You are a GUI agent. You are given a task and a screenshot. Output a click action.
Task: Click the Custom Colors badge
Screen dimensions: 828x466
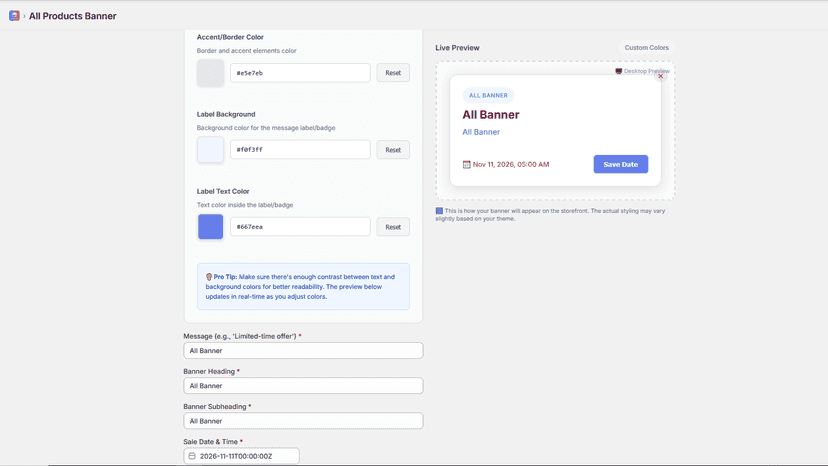[x=646, y=48]
